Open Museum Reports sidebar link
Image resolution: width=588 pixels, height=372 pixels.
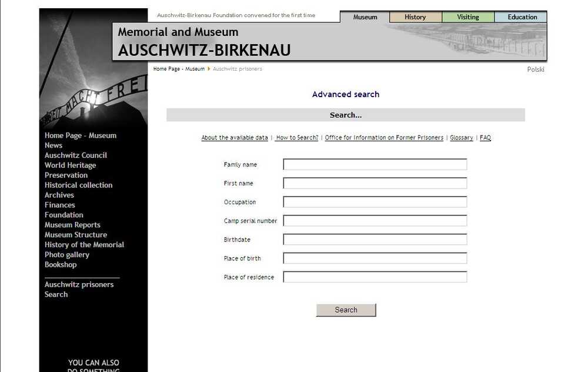point(72,225)
